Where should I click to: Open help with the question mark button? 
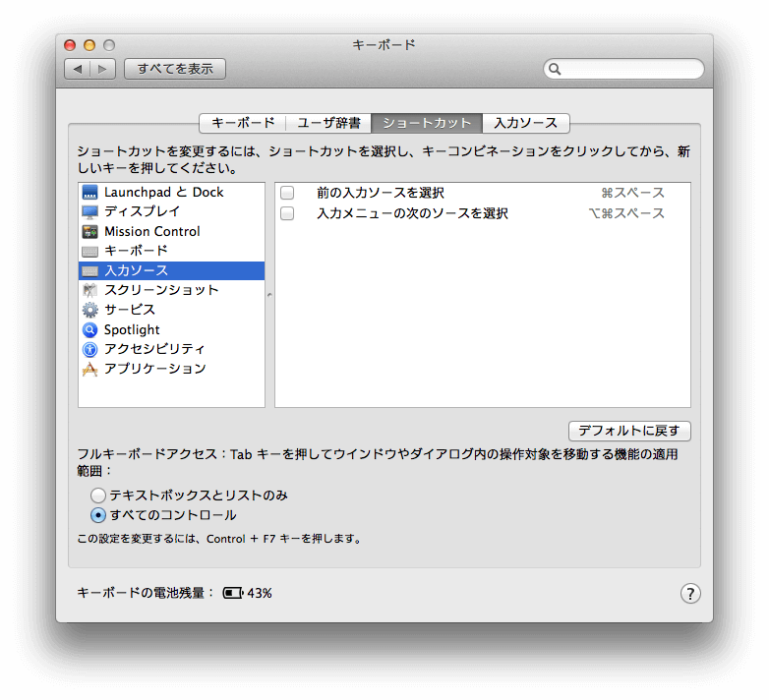pos(690,594)
